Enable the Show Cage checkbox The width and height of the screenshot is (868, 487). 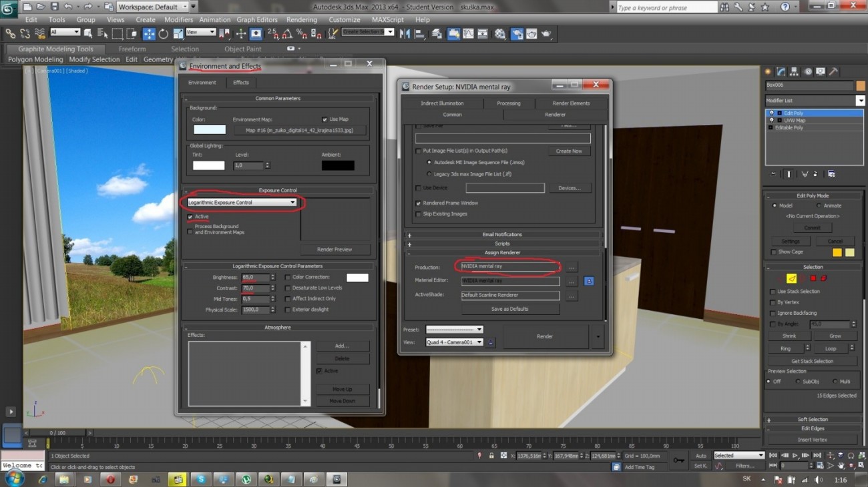click(x=773, y=252)
